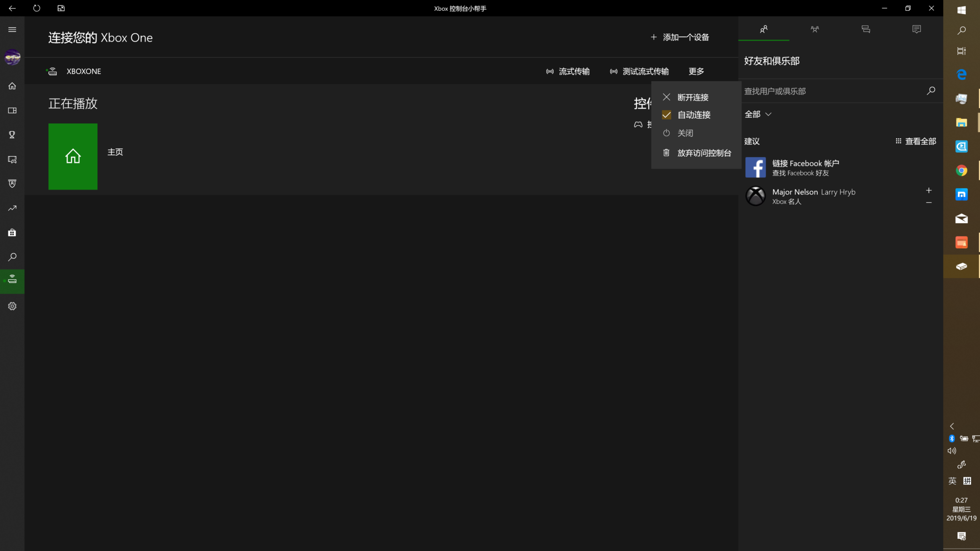Open Achievements trophy icon

(12, 135)
